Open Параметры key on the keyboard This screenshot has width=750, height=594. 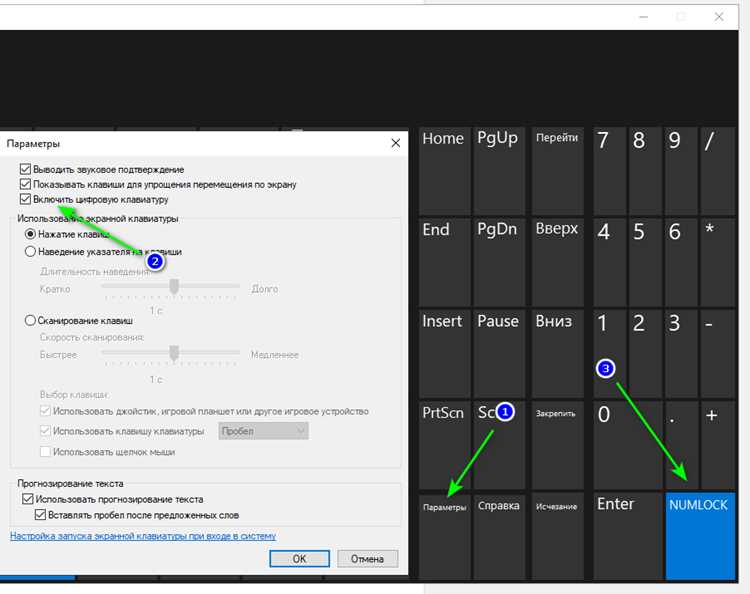[443, 536]
